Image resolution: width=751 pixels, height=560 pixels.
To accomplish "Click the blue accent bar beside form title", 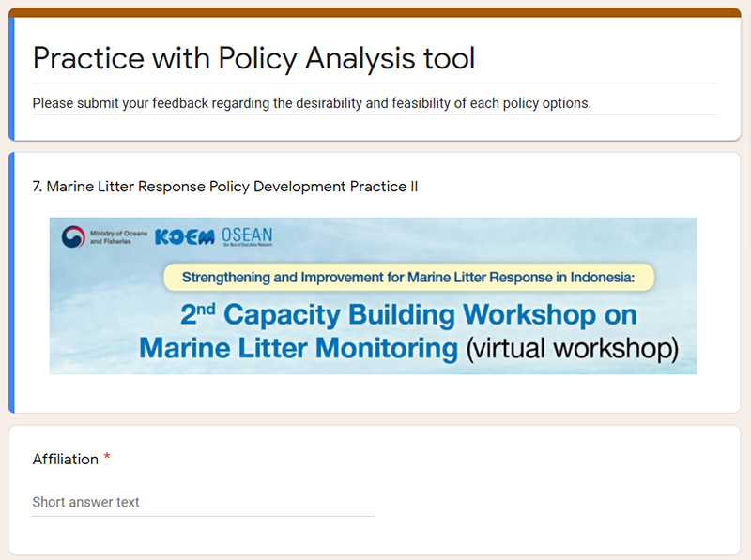I will pos(11,79).
